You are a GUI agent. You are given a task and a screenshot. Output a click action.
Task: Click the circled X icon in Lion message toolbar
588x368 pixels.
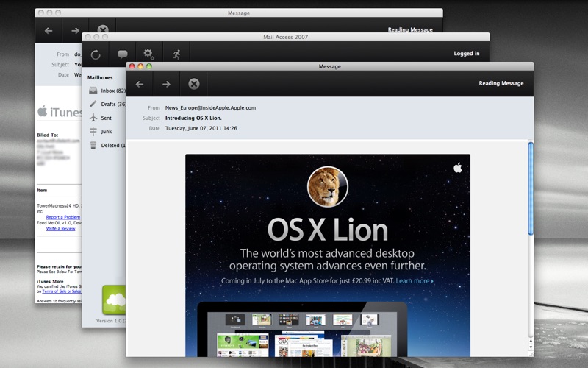tap(194, 84)
